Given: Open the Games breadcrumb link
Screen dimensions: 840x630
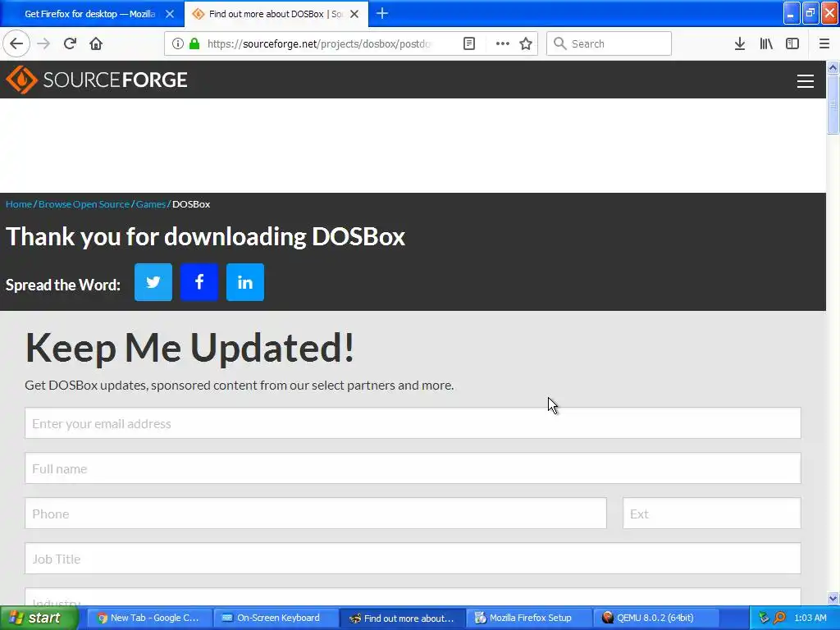Looking at the screenshot, I should [x=151, y=204].
